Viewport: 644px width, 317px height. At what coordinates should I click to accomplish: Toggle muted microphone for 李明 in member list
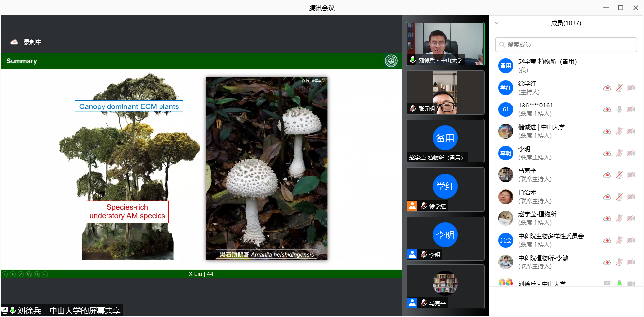pos(619,153)
